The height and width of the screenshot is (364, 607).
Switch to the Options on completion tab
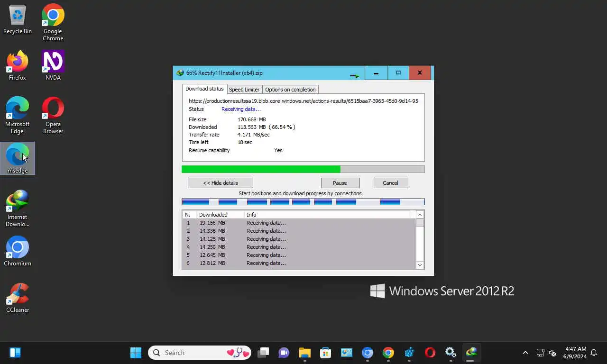coord(290,90)
